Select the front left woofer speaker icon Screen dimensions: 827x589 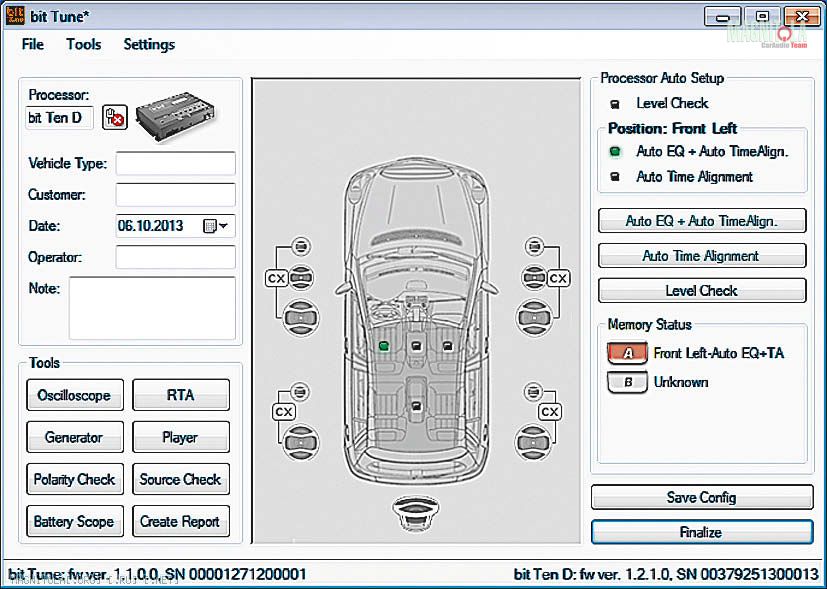click(x=301, y=318)
